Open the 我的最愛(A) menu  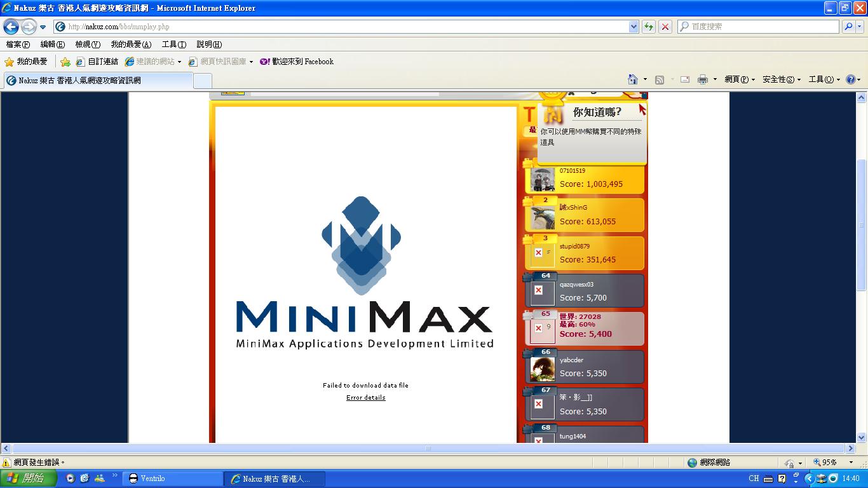[131, 44]
